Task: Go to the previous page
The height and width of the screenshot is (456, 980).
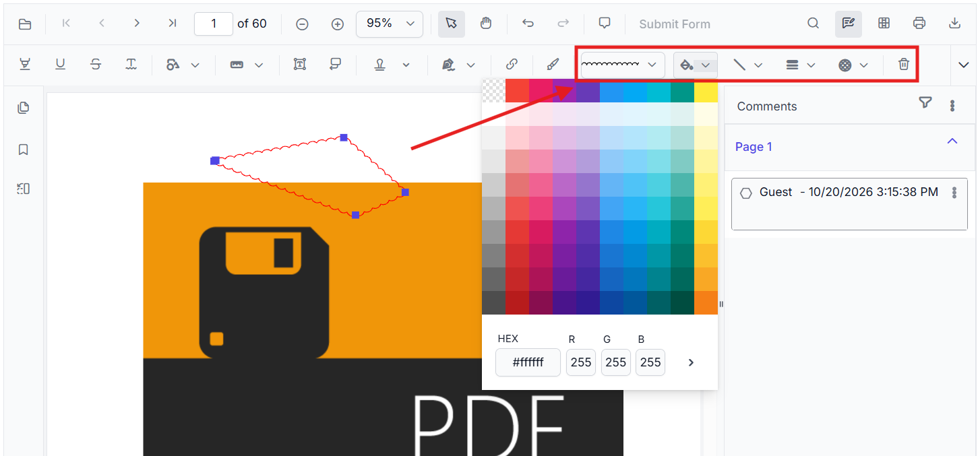Action: [x=102, y=24]
